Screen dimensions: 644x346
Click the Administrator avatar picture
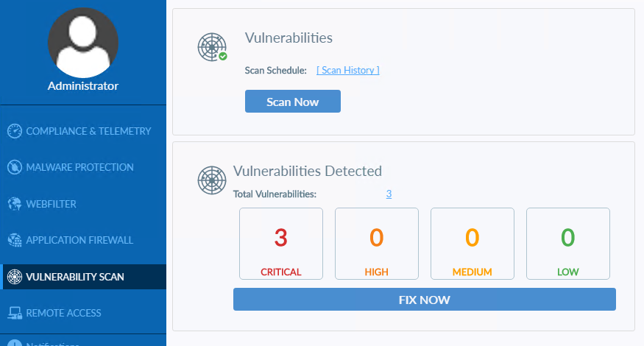pos(83,43)
